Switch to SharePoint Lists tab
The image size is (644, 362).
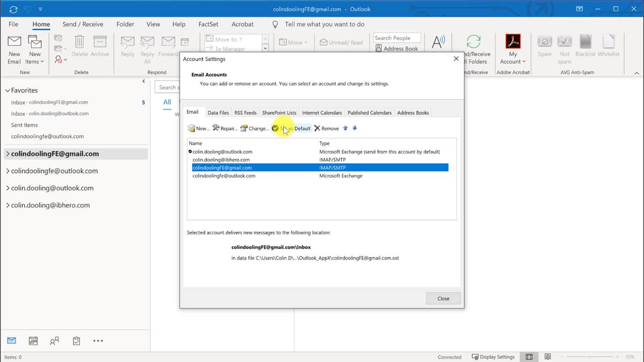click(279, 113)
